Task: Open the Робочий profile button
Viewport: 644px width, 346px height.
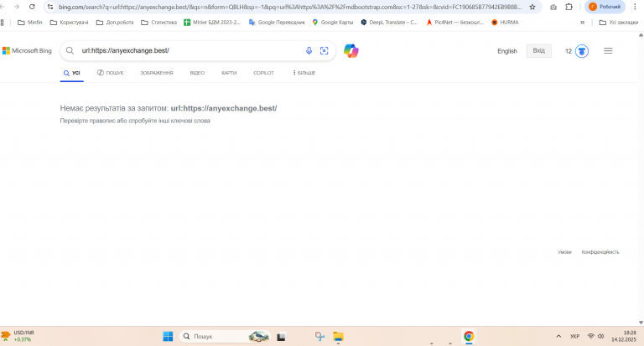Action: pos(605,7)
